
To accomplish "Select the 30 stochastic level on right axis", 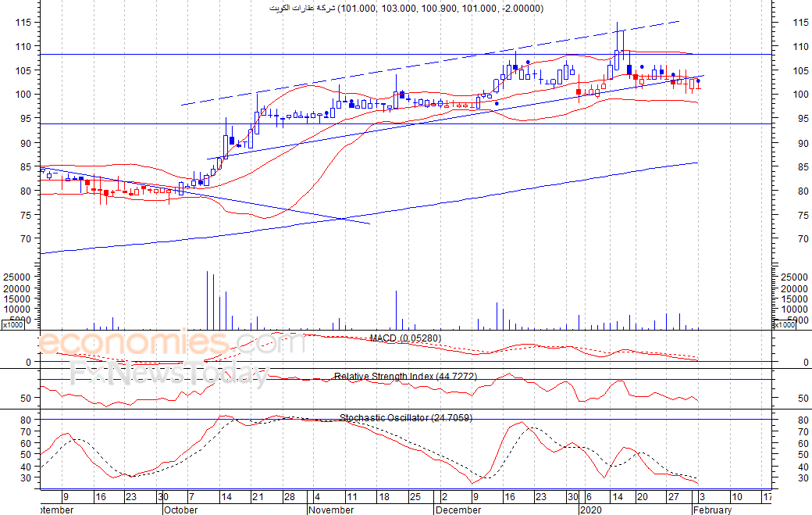I will [803, 477].
